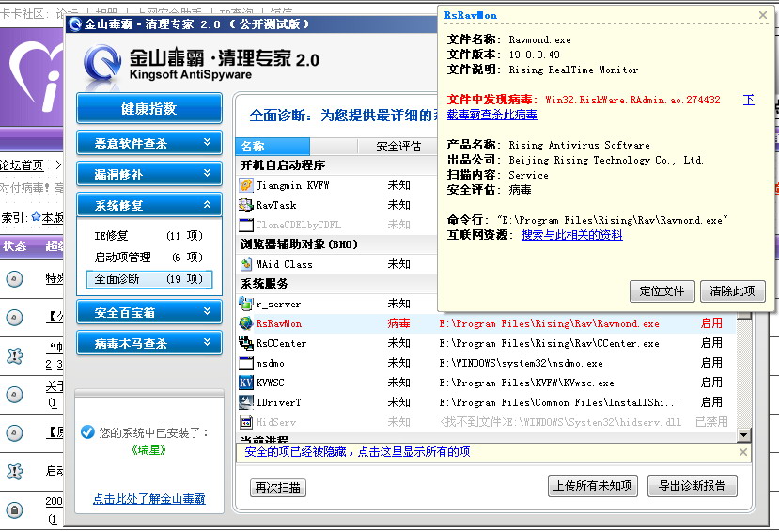779x532 pixels.
Task: Click the 浏览器辅助对象 (BHO) group header
Action: pos(299,243)
